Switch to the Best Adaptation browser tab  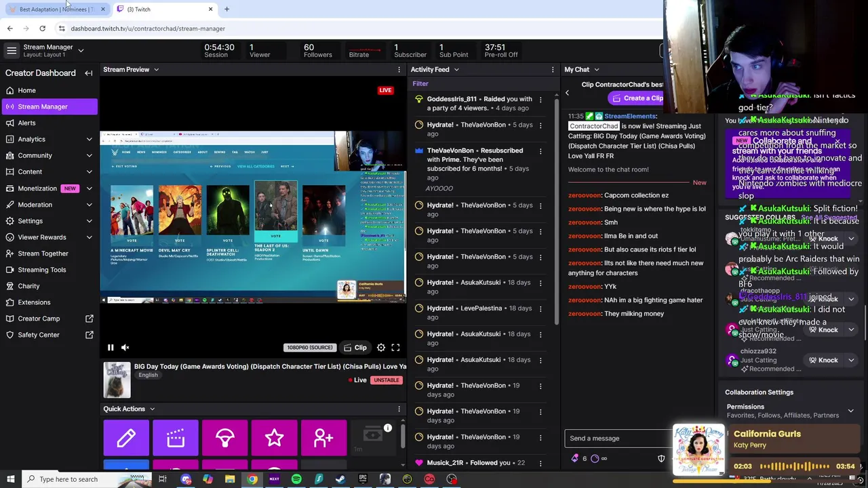pos(56,9)
